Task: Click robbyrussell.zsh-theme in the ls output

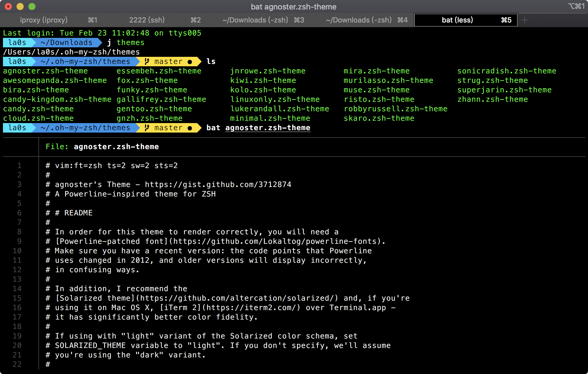Action: 395,109
